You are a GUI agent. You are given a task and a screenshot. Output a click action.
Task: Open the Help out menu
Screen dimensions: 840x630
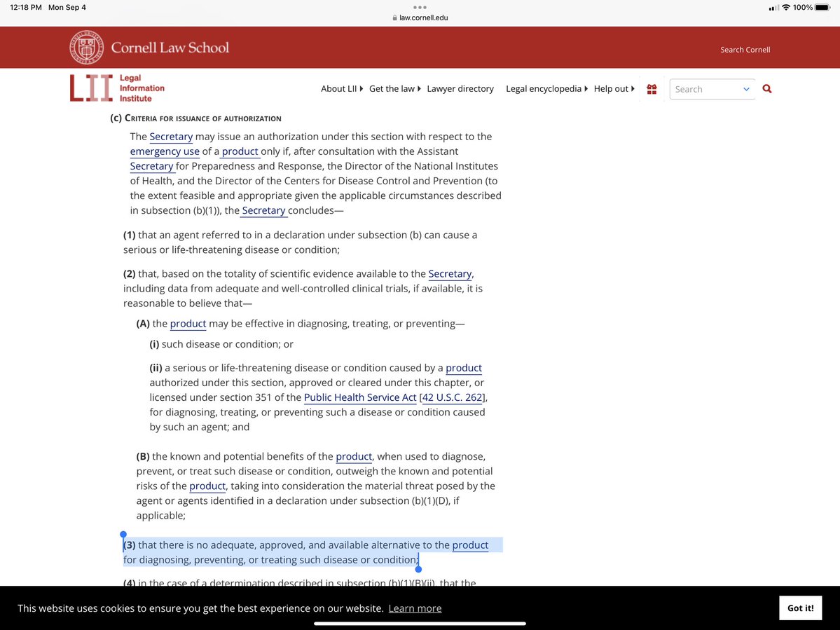(614, 89)
